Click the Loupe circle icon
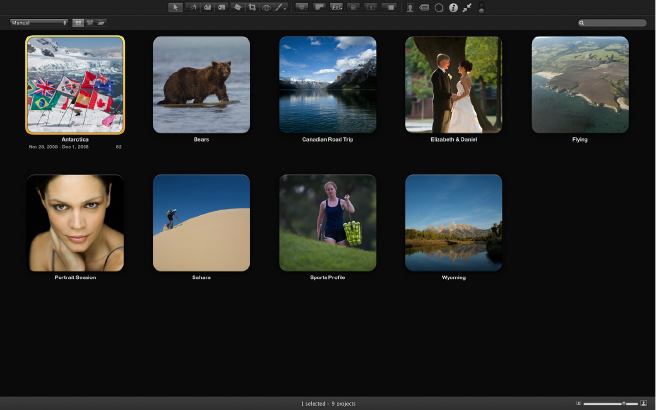 click(x=438, y=7)
